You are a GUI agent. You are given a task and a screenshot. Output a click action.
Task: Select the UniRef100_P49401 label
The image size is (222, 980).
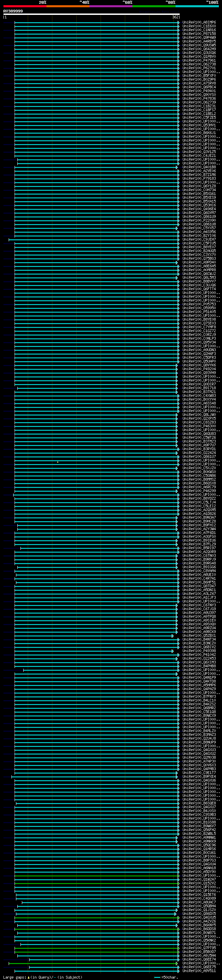coord(199,91)
